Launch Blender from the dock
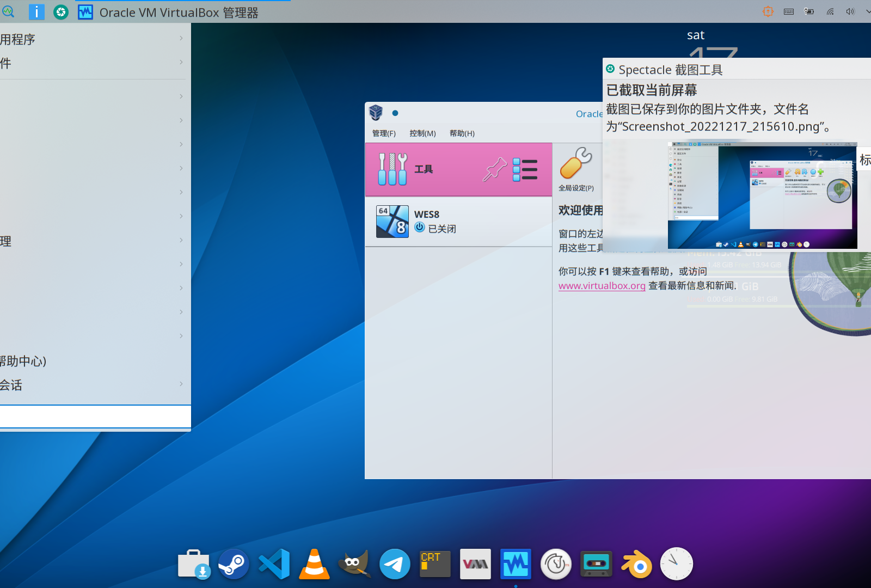The image size is (871, 588). coord(636,564)
